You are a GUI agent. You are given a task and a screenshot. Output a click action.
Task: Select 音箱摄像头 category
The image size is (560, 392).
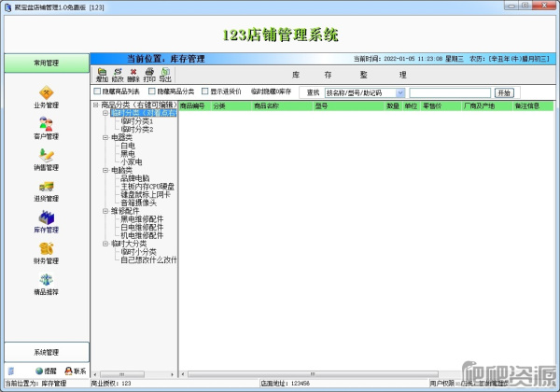138,203
